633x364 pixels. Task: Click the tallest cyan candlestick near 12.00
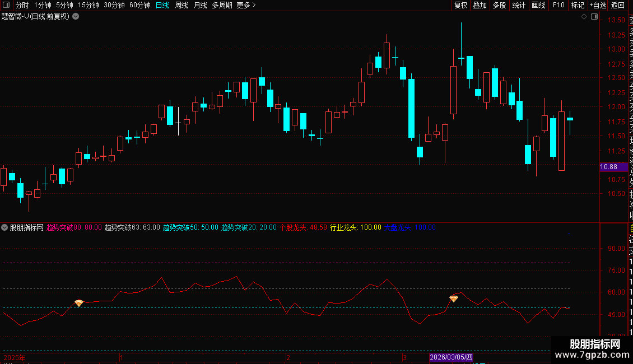point(411,108)
